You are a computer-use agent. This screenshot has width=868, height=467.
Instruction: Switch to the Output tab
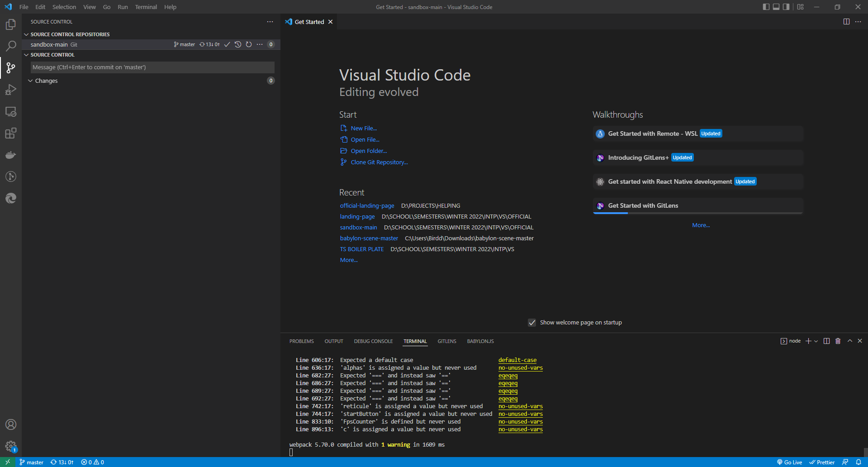[334, 341]
